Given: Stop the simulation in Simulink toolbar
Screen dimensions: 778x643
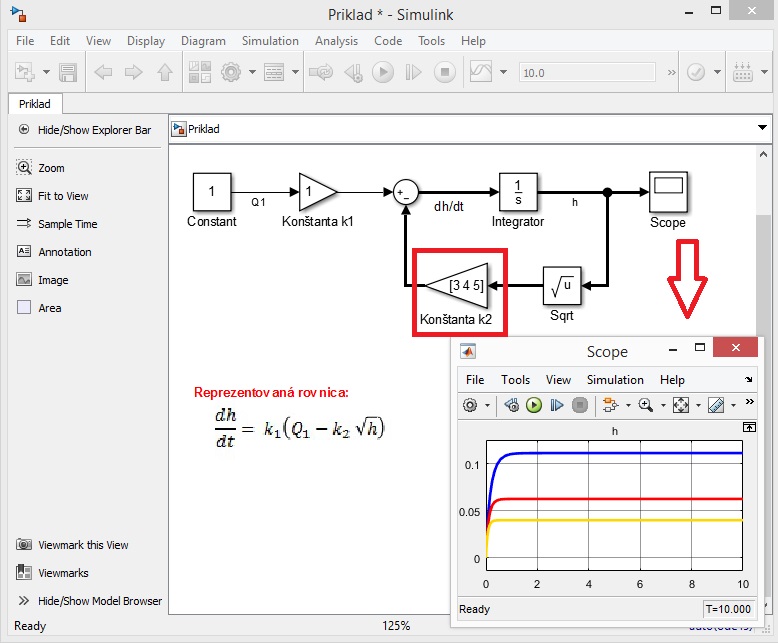Looking at the screenshot, I should [445, 72].
